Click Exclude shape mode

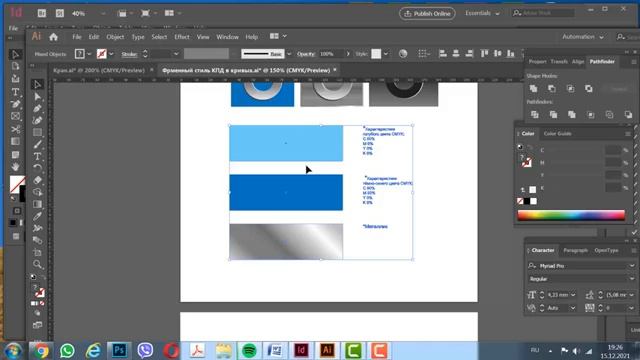click(x=589, y=89)
